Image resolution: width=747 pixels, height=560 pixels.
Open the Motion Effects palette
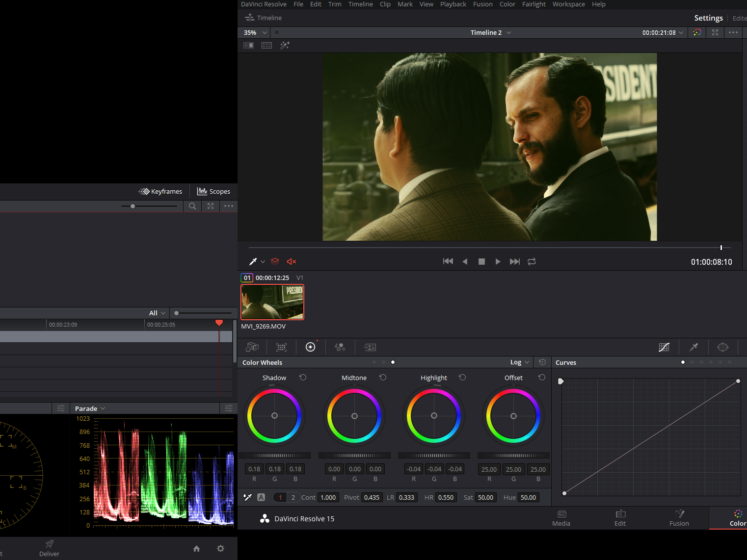[370, 347]
